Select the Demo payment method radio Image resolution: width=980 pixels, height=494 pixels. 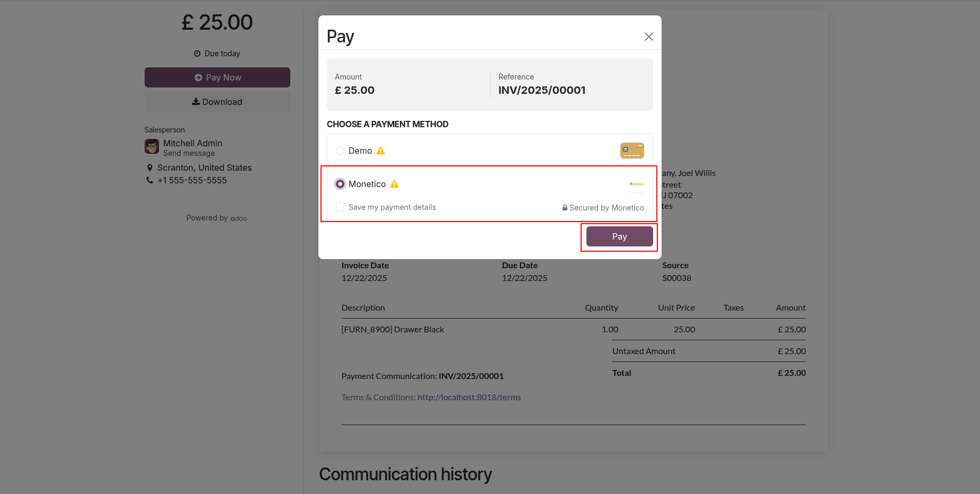click(x=340, y=151)
